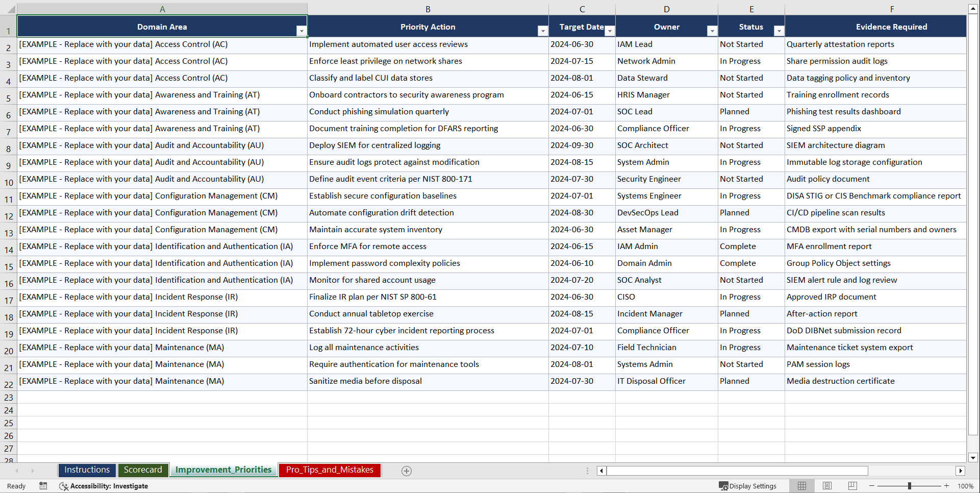Click the zoom slider handle
This screenshot has width=980, height=493.
(909, 486)
